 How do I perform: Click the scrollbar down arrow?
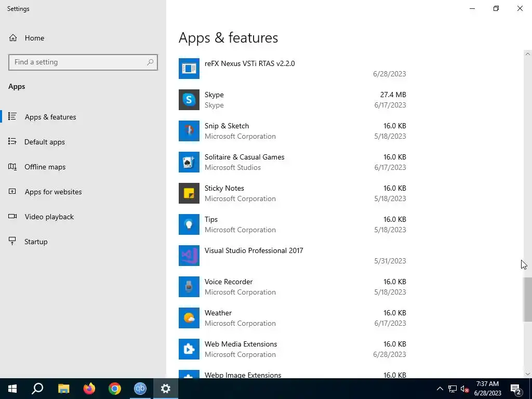(527, 374)
